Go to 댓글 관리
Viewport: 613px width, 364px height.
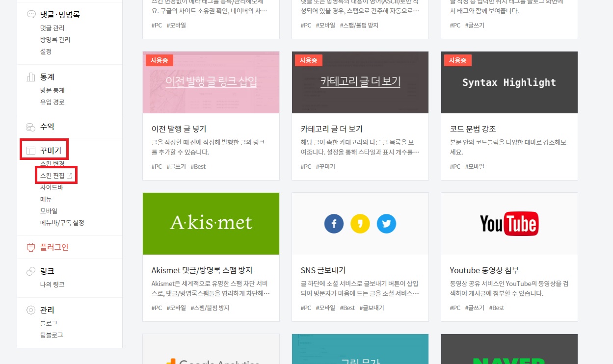point(52,28)
